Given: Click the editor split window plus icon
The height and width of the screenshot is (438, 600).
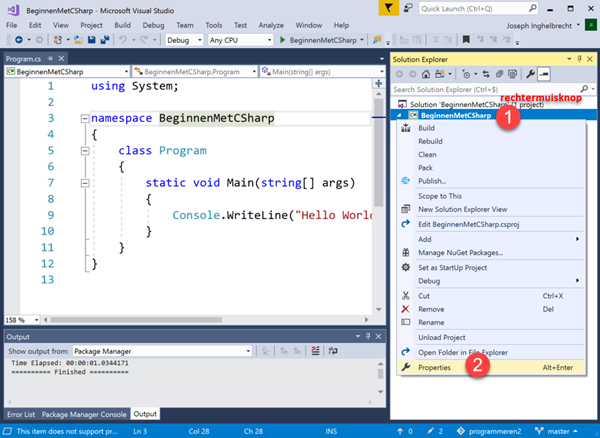Looking at the screenshot, I should coord(378,83).
